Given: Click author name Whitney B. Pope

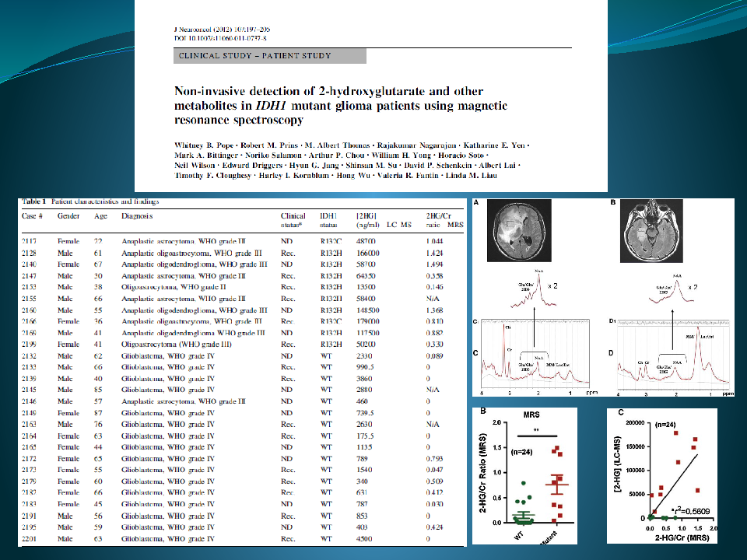Looking at the screenshot, I should pos(204,145).
